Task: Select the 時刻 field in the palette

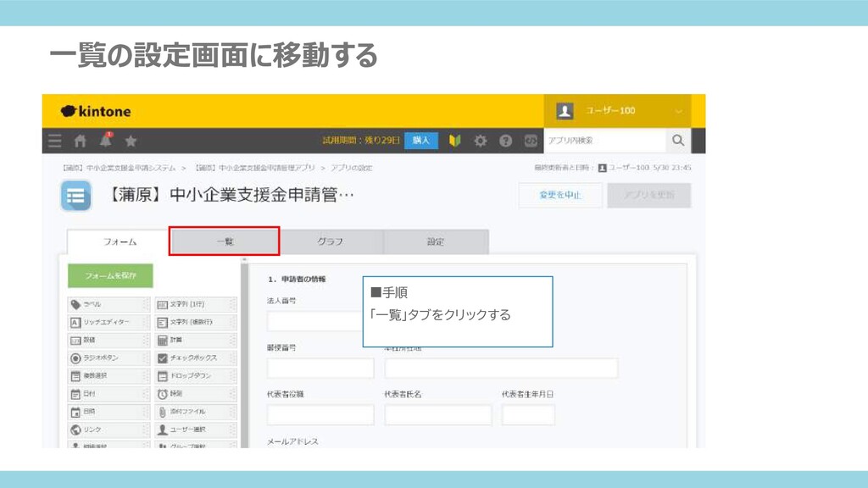Action: point(196,394)
